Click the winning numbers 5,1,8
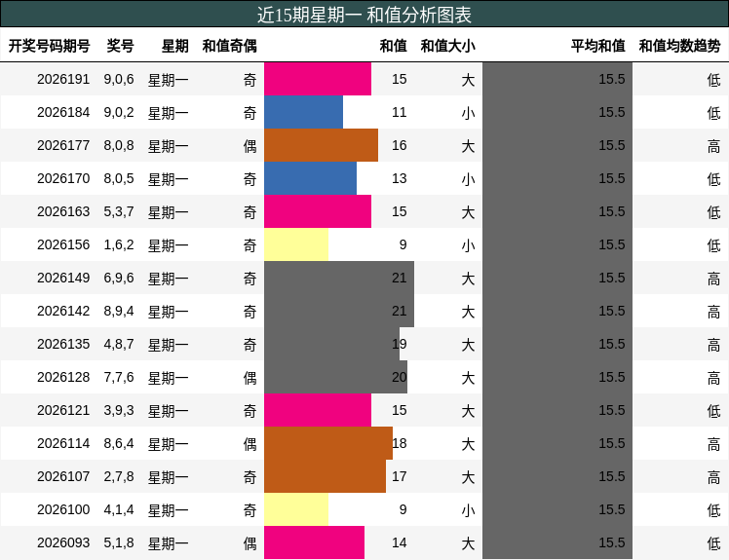The image size is (729, 560). pyautogui.click(x=119, y=543)
